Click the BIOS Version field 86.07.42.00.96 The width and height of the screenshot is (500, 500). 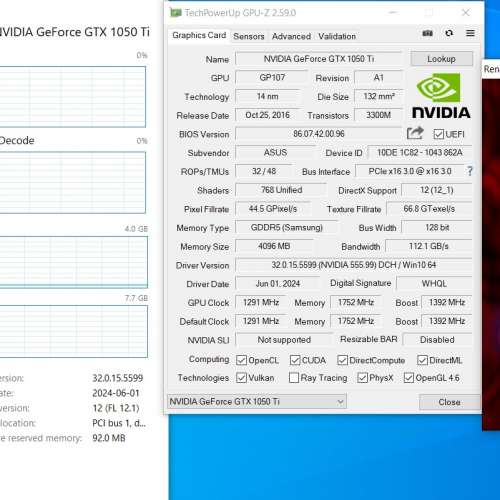point(319,134)
